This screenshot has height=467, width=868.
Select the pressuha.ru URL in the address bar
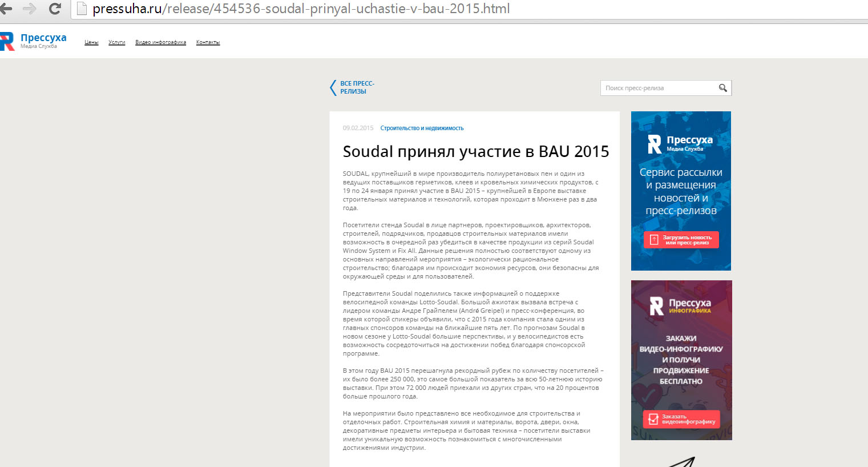[x=301, y=9]
